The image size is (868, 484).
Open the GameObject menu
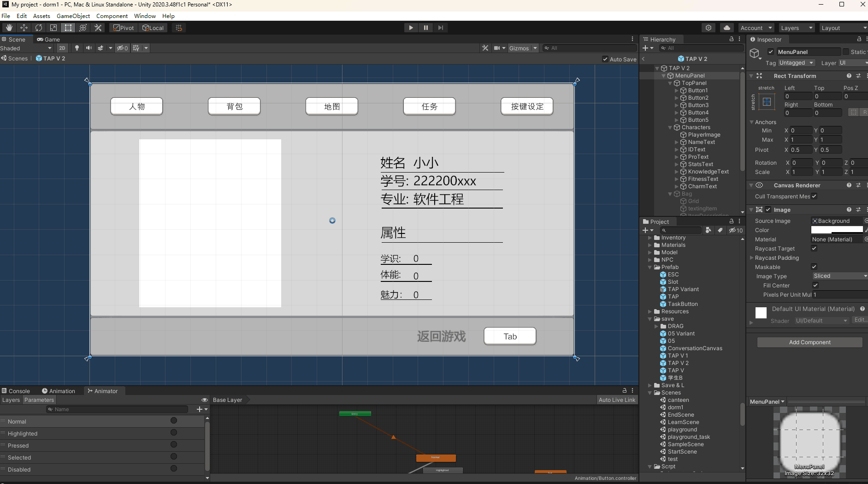click(x=73, y=16)
